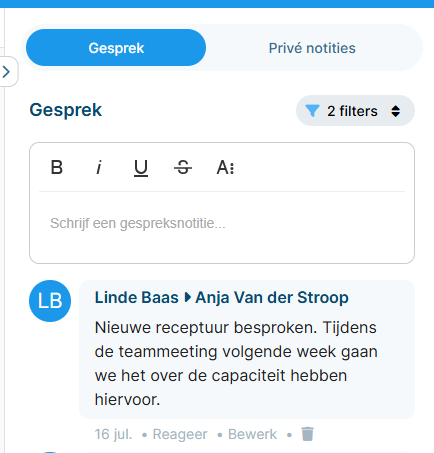Click the blue funnel filter icon
The height and width of the screenshot is (453, 434).
click(x=312, y=111)
